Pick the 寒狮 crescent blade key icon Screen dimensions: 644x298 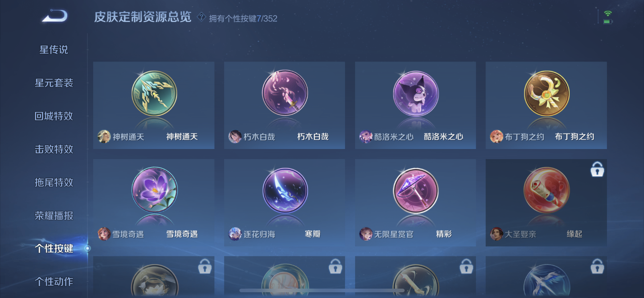pyautogui.click(x=285, y=190)
